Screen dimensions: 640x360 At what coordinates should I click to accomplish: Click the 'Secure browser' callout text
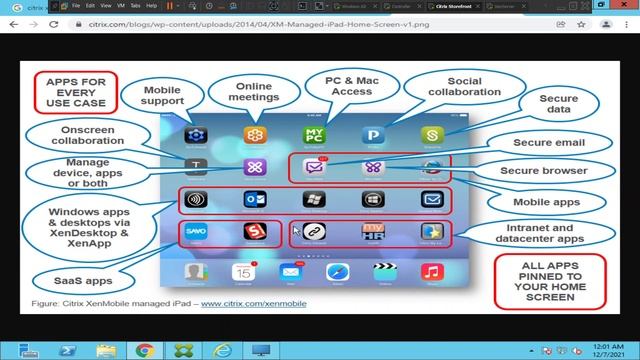(x=544, y=171)
